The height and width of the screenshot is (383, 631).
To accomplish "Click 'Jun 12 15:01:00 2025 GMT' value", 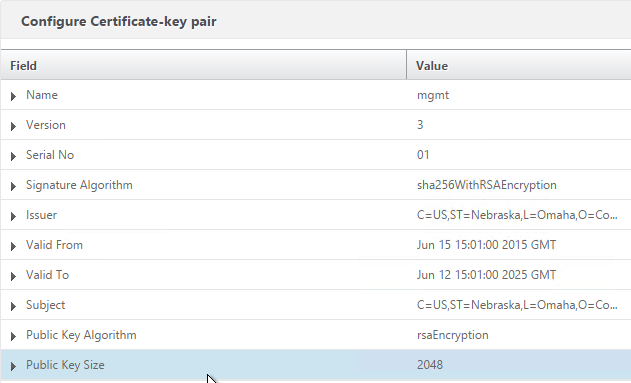I will (x=487, y=275).
